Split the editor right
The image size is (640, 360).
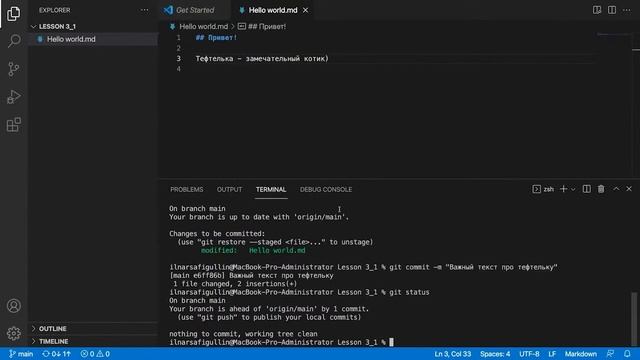[x=612, y=10]
